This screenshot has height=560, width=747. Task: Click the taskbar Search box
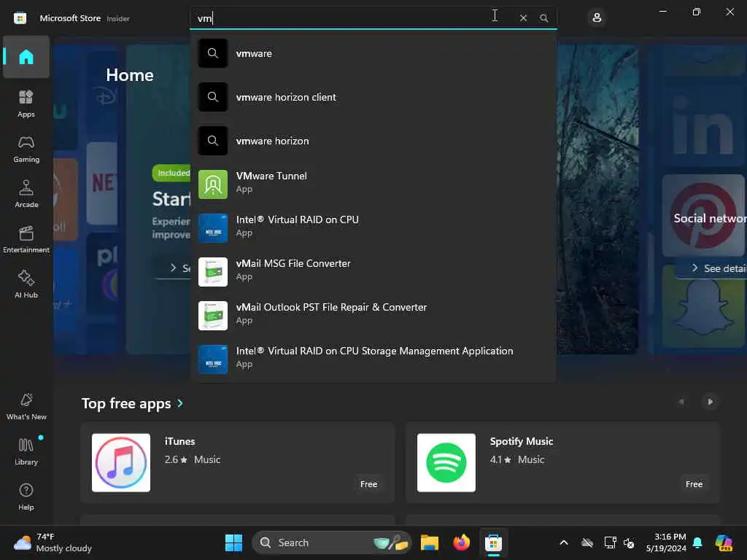332,542
